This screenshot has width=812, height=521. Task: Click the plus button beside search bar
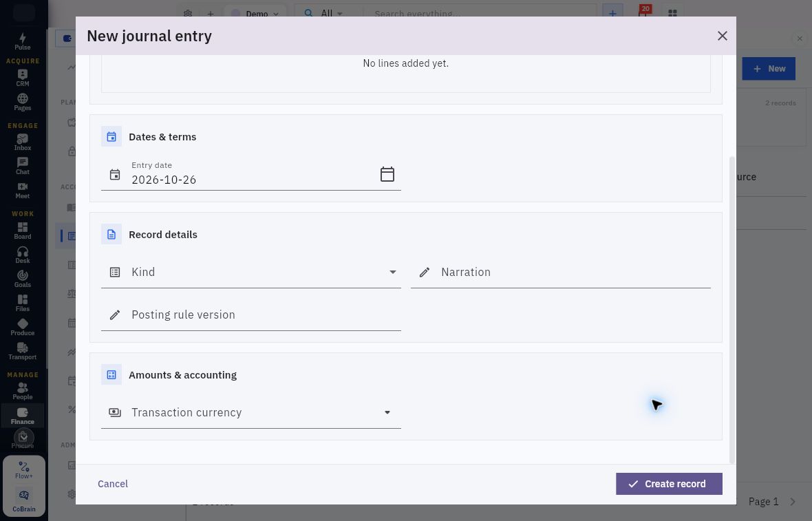[x=612, y=13]
